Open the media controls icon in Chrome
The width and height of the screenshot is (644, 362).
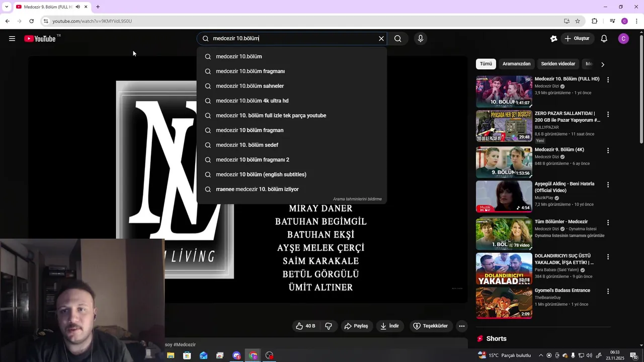point(612,21)
